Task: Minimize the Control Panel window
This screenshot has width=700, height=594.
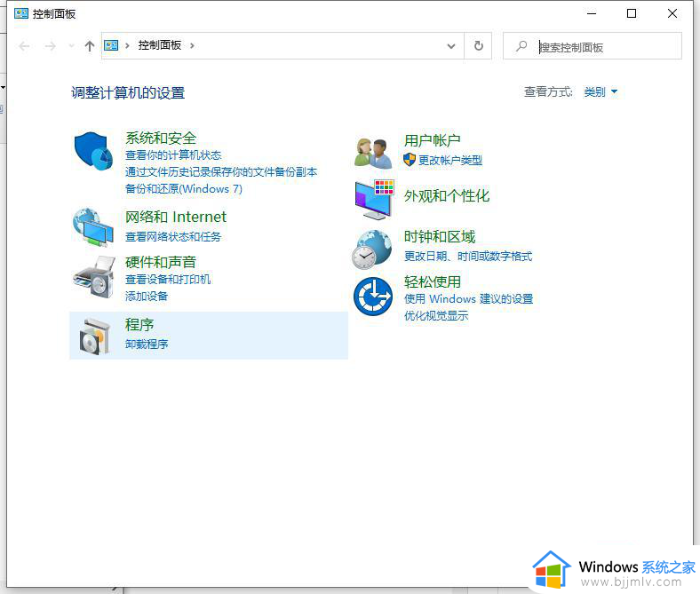Action: [x=592, y=13]
